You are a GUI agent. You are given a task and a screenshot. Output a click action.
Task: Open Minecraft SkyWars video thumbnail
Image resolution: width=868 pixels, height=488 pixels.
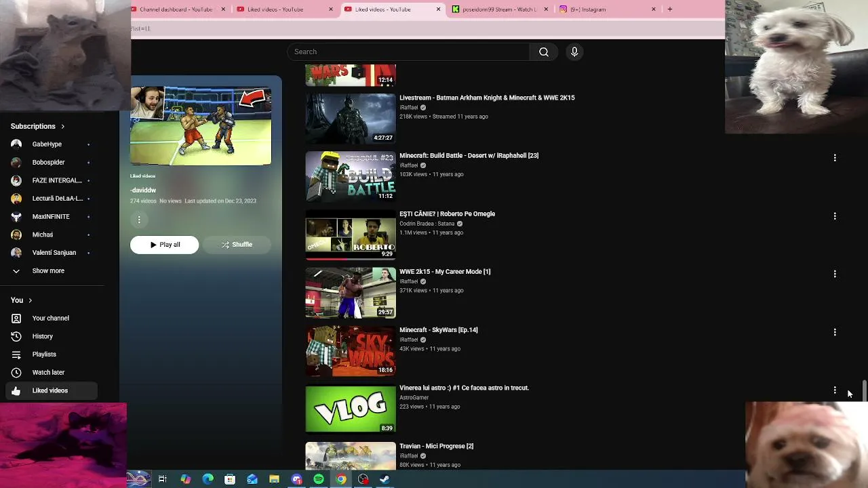(x=351, y=350)
